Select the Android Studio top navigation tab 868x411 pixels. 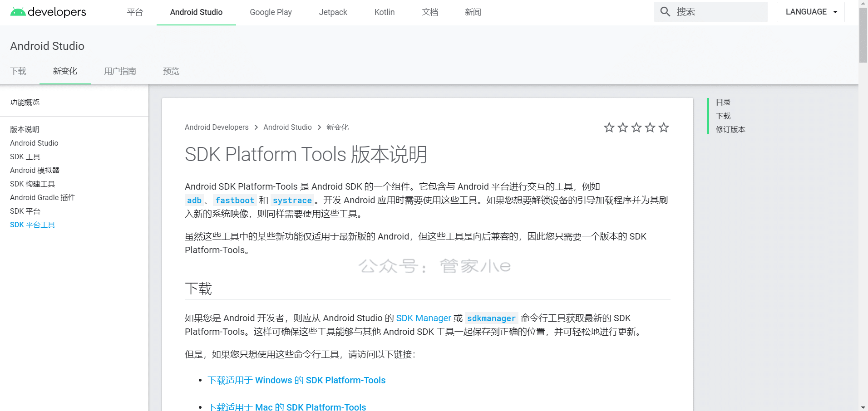pyautogui.click(x=196, y=12)
